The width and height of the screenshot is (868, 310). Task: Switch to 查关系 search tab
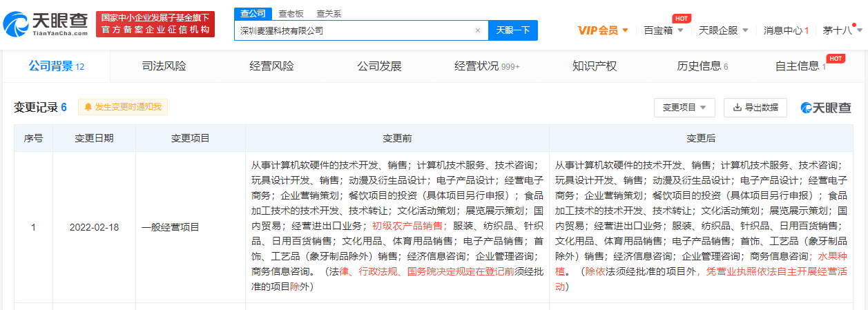tap(329, 14)
